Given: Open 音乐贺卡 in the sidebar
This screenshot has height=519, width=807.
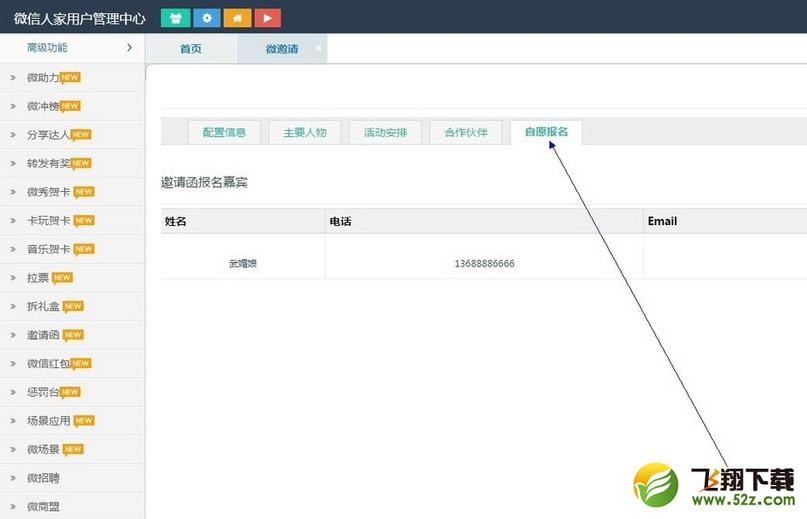Looking at the screenshot, I should (x=72, y=249).
